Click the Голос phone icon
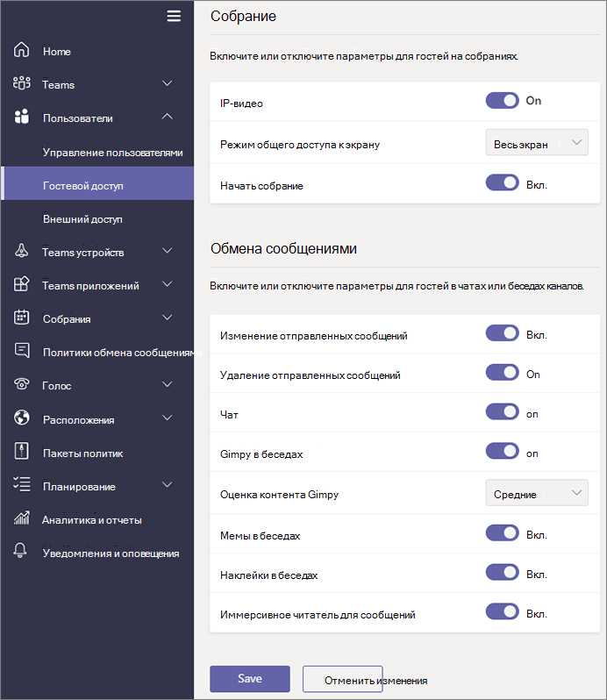The height and width of the screenshot is (700, 607). point(22,385)
